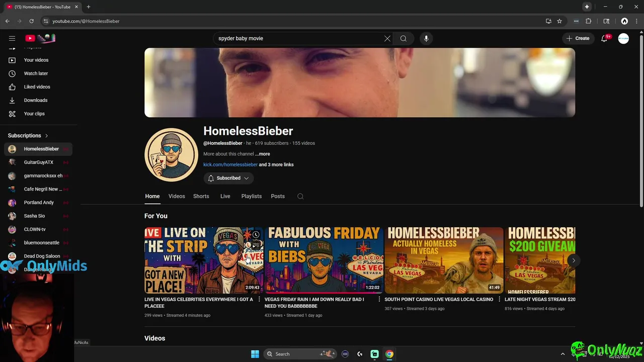
Task: Click the browser address bar URL
Action: [86, 21]
